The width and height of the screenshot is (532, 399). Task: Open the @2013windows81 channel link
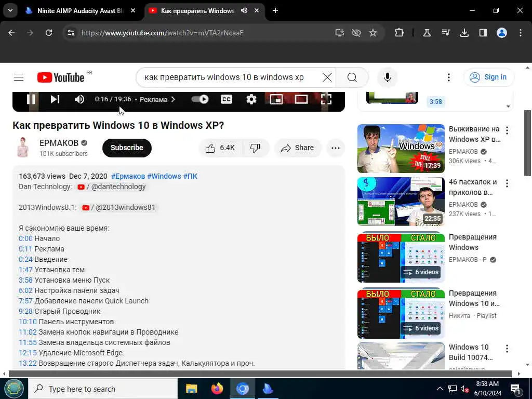click(119, 207)
